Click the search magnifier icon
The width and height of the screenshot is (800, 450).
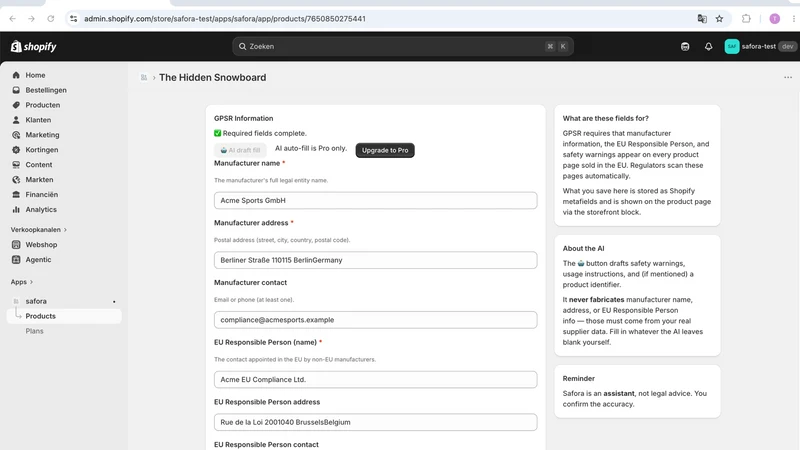pos(242,46)
